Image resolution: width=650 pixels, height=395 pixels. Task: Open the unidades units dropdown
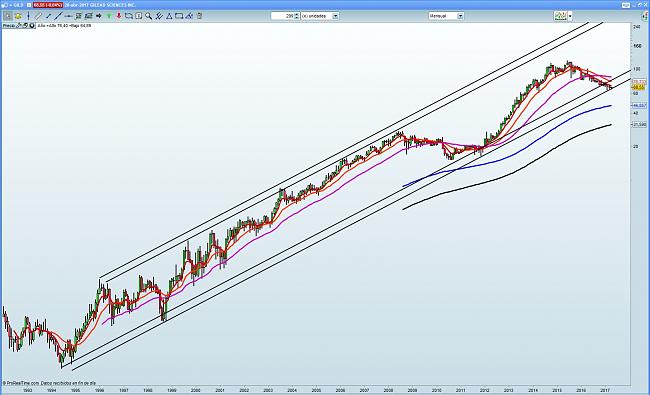(320, 16)
